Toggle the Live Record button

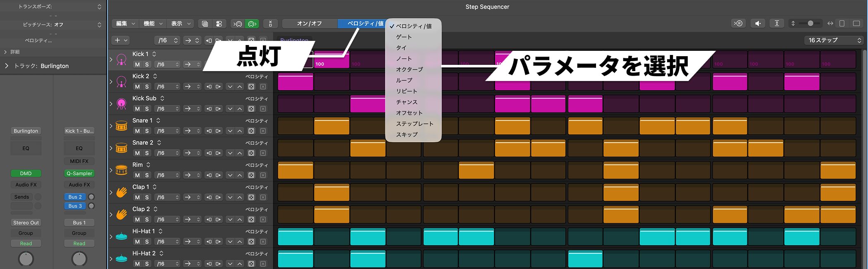(x=738, y=24)
